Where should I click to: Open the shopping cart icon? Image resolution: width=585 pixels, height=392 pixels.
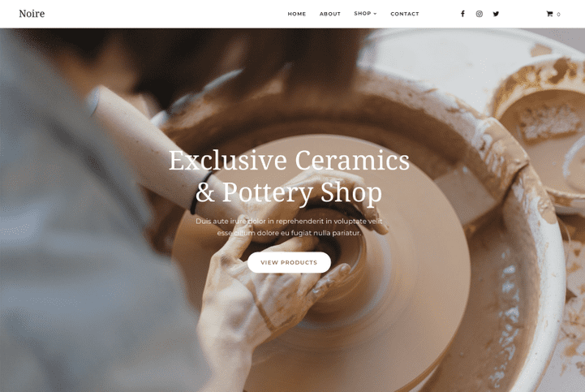pyautogui.click(x=549, y=14)
